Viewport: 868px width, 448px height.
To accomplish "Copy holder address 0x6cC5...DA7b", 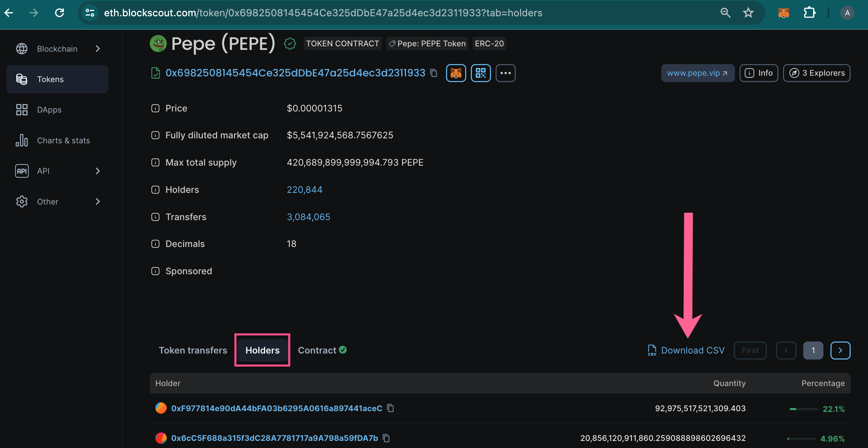I will [386, 438].
